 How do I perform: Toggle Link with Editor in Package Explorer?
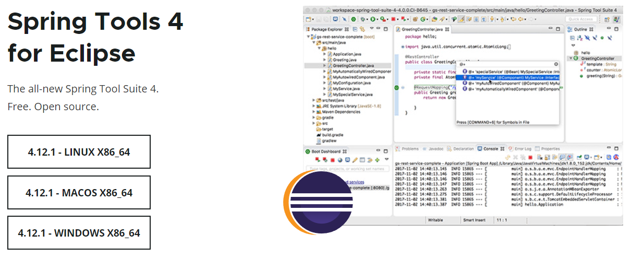coord(362,29)
